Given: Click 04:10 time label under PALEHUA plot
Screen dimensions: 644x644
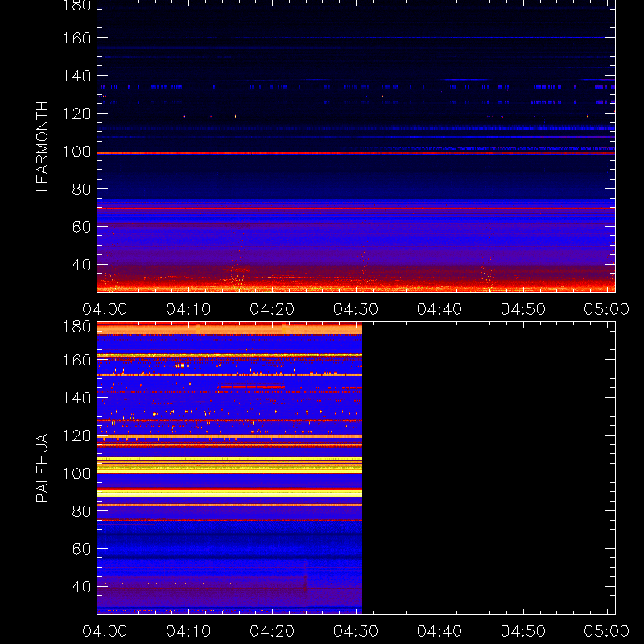Looking at the screenshot, I should click(188, 631).
